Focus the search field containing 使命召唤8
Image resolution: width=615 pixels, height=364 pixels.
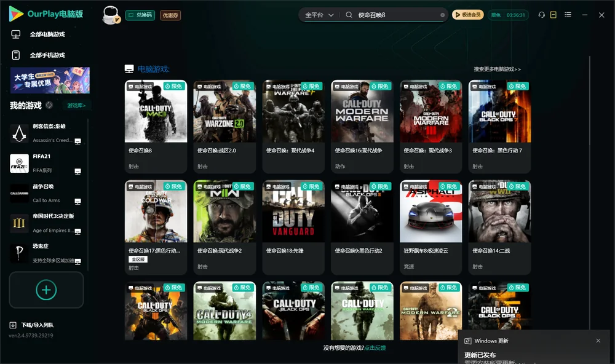click(x=396, y=15)
